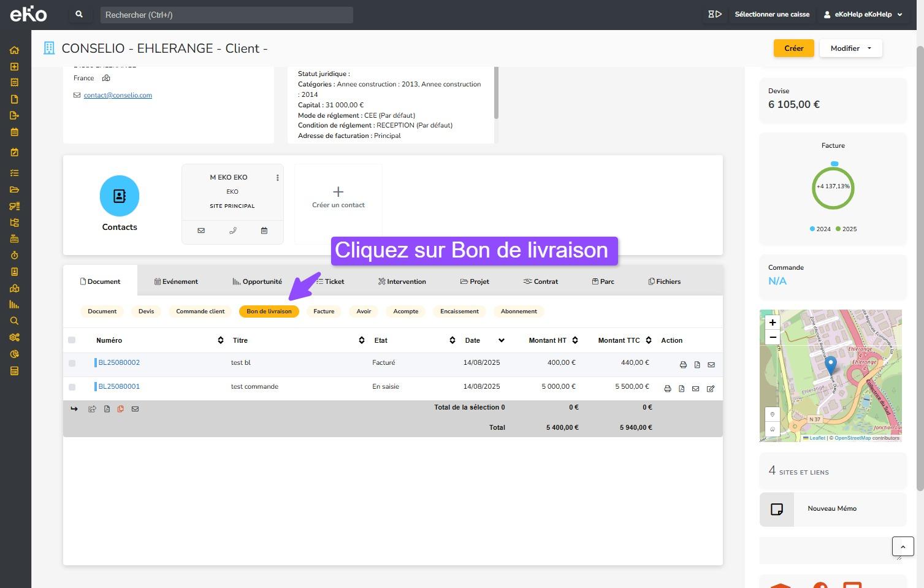The image size is (924, 588).
Task: Click the phone icon on EKO contact card
Action: click(x=233, y=231)
